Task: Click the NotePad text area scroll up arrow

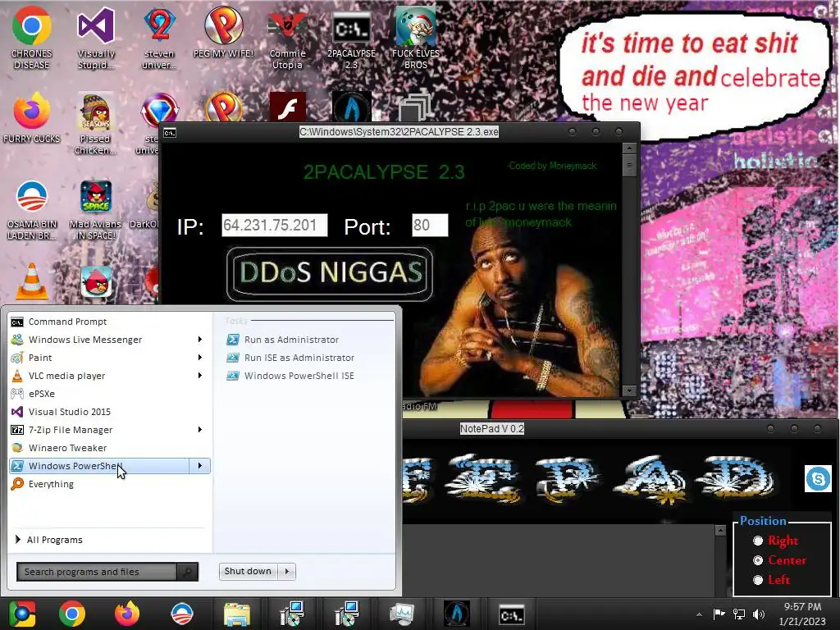Action: tap(720, 531)
